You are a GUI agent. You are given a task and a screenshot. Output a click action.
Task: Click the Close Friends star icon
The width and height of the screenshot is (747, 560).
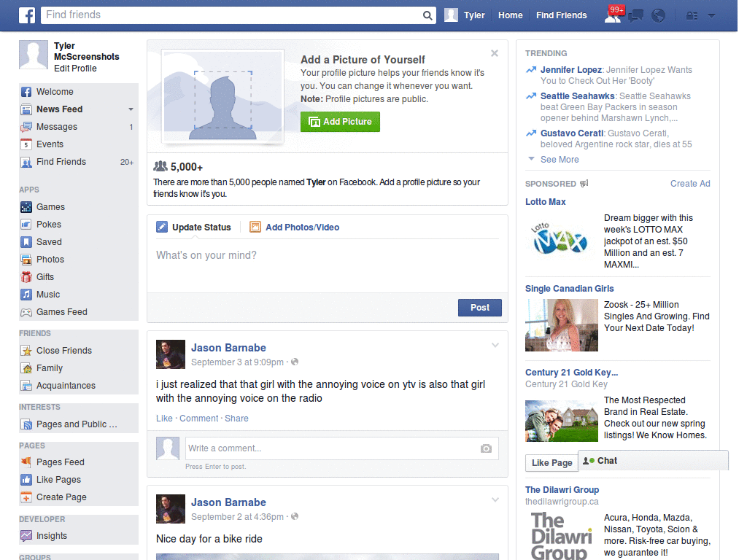(26, 351)
